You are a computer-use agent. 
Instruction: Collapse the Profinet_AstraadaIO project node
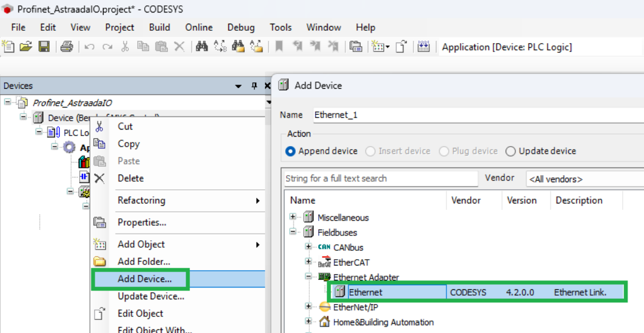tap(8, 101)
